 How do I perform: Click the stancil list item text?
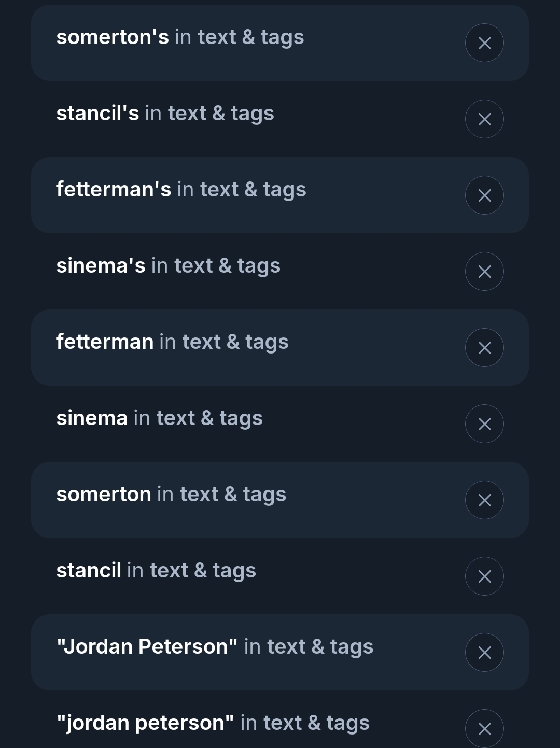[x=156, y=571]
